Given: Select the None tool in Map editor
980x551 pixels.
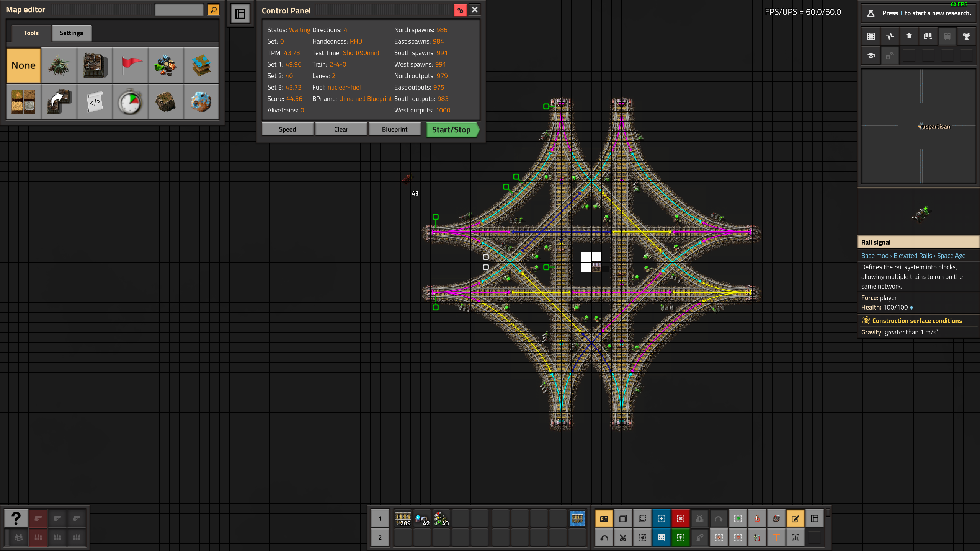Looking at the screenshot, I should [x=23, y=65].
